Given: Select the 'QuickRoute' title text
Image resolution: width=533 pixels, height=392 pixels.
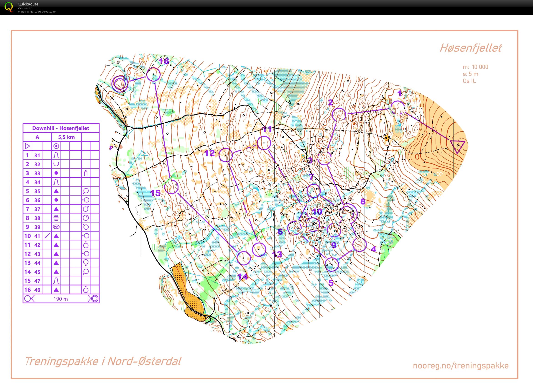Looking at the screenshot, I should 28,4.
